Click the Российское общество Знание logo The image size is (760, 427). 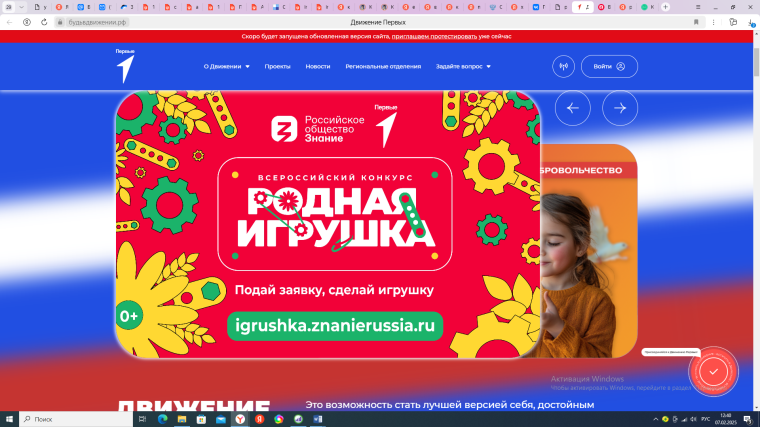tap(317, 129)
